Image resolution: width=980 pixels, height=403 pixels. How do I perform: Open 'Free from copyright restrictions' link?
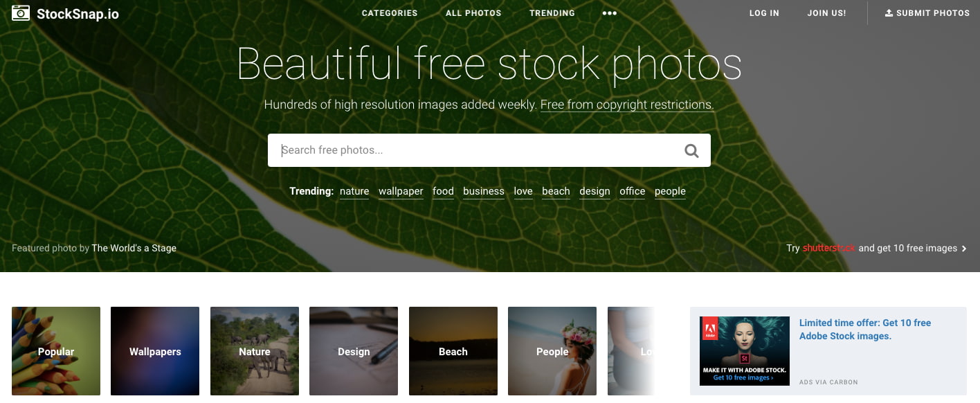[x=627, y=105]
